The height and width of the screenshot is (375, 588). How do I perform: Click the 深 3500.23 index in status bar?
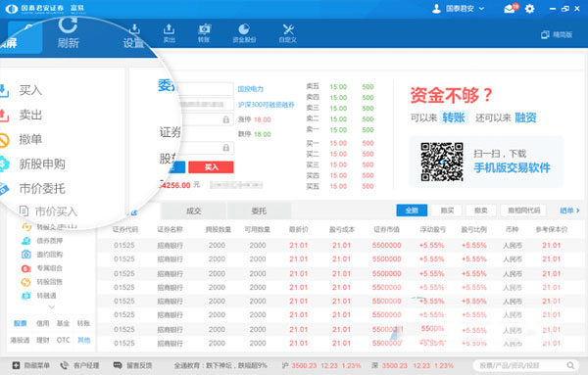(x=413, y=365)
